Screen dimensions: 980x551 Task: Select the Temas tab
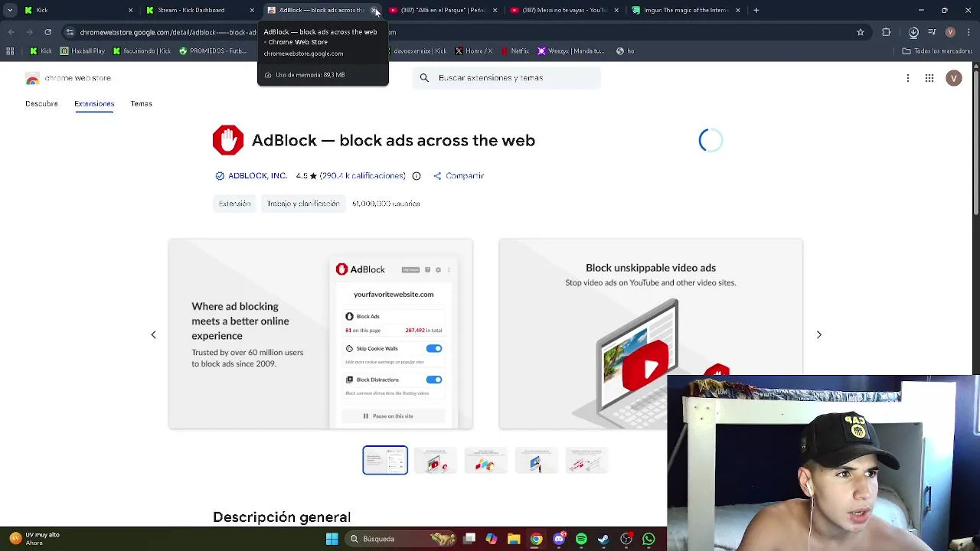coord(141,103)
